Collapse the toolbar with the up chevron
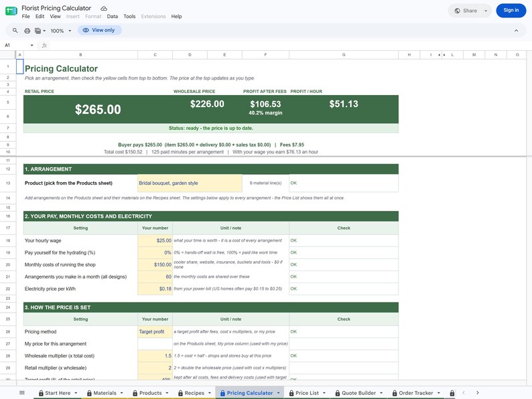 tap(516, 31)
